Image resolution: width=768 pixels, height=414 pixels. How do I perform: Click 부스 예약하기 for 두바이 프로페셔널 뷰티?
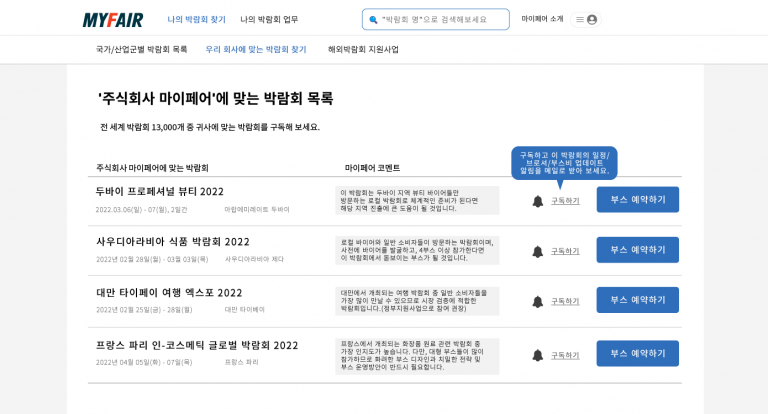(x=637, y=200)
